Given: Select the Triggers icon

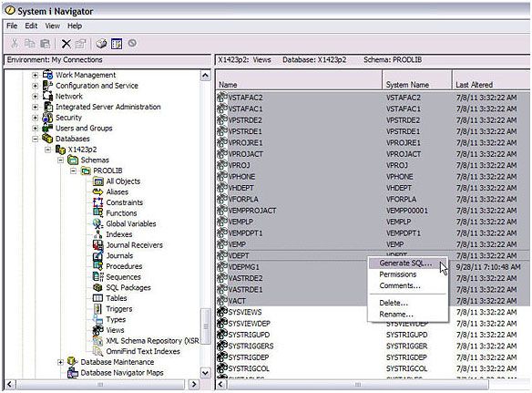Looking at the screenshot, I should coord(97,308).
